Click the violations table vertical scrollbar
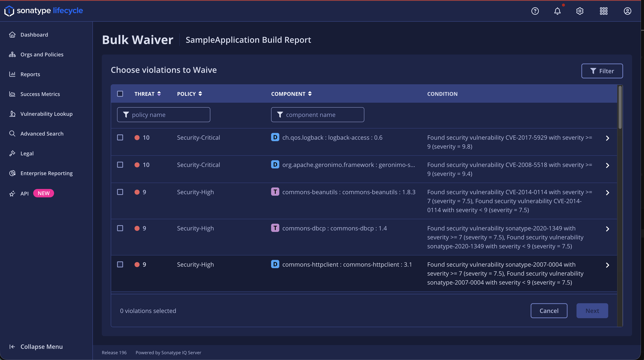Viewport: 644px width, 360px height. [x=620, y=108]
